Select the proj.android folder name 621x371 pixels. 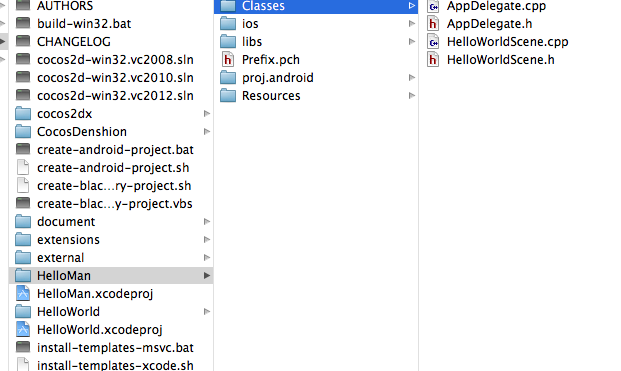click(278, 78)
